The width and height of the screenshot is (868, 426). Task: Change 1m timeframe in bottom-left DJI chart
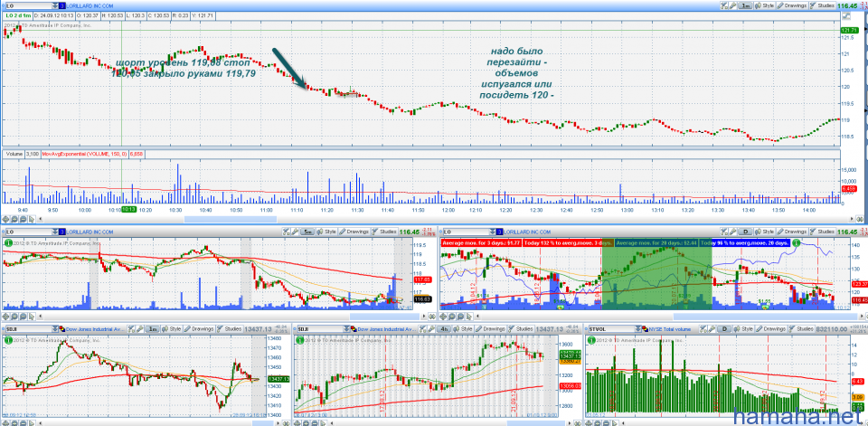click(154, 329)
